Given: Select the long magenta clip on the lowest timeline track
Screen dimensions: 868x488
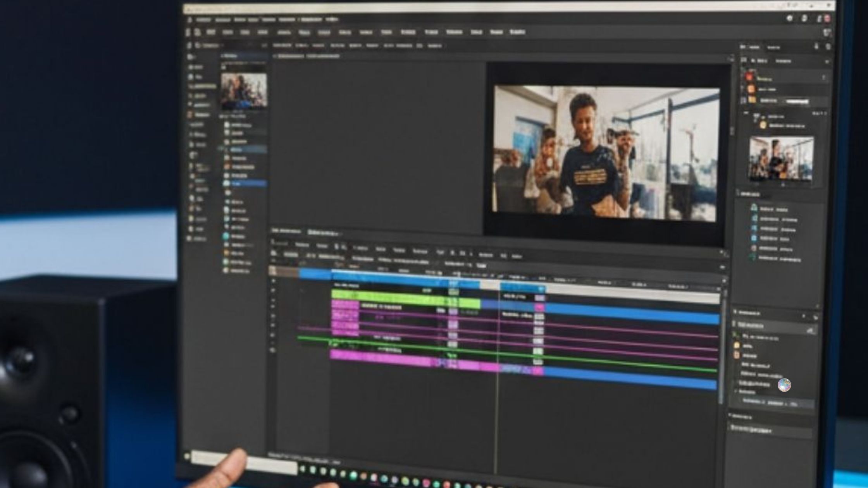Looking at the screenshot, I should click(415, 360).
